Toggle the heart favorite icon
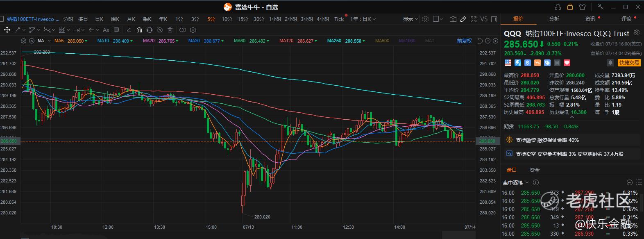 click(x=567, y=63)
